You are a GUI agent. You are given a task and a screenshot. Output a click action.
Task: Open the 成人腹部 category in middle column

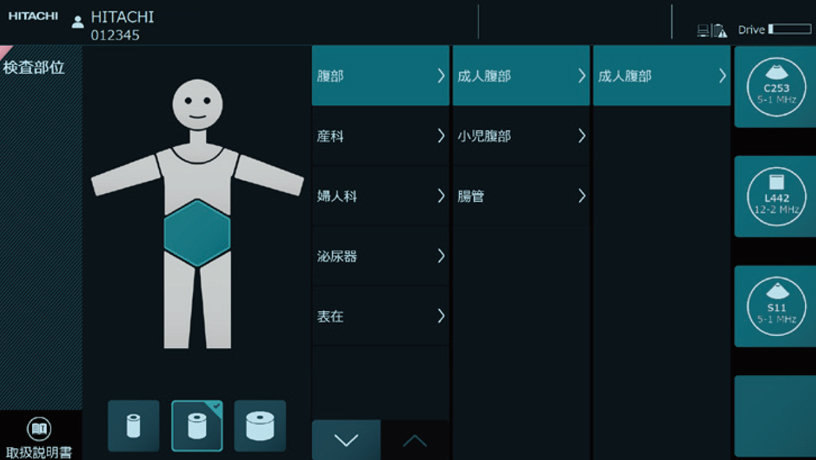point(521,76)
